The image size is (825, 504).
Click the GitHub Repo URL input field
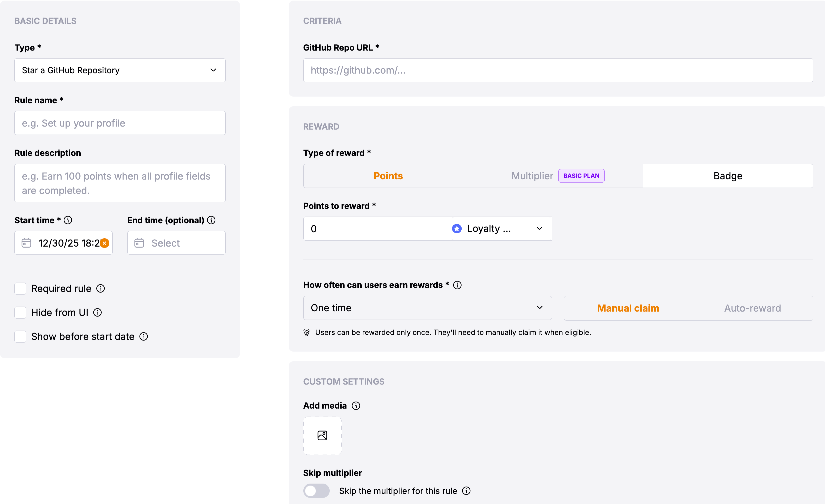[557, 70]
